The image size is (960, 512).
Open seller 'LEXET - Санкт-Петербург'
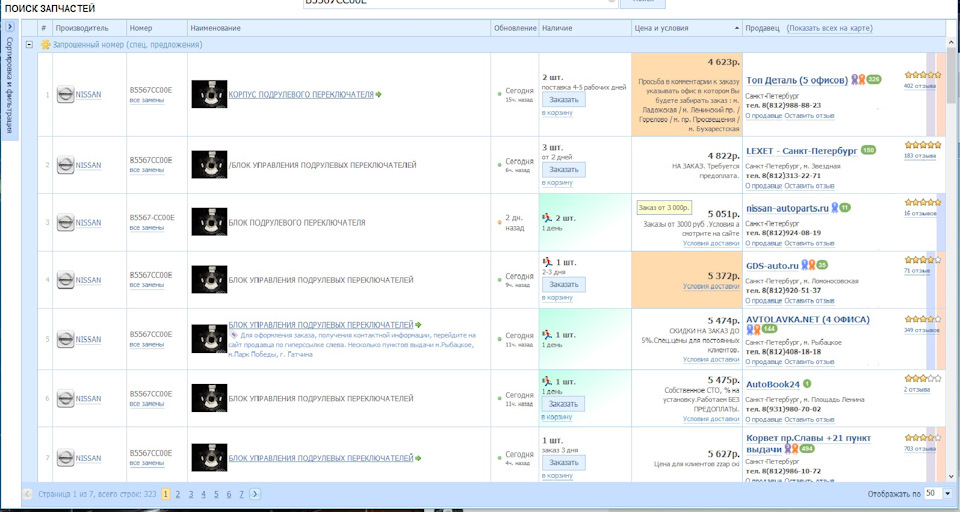801,151
